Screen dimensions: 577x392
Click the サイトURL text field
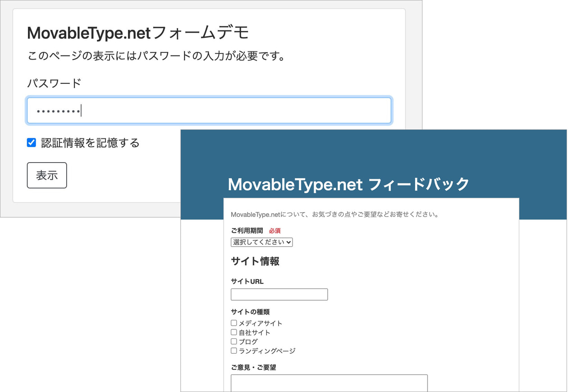tap(279, 294)
